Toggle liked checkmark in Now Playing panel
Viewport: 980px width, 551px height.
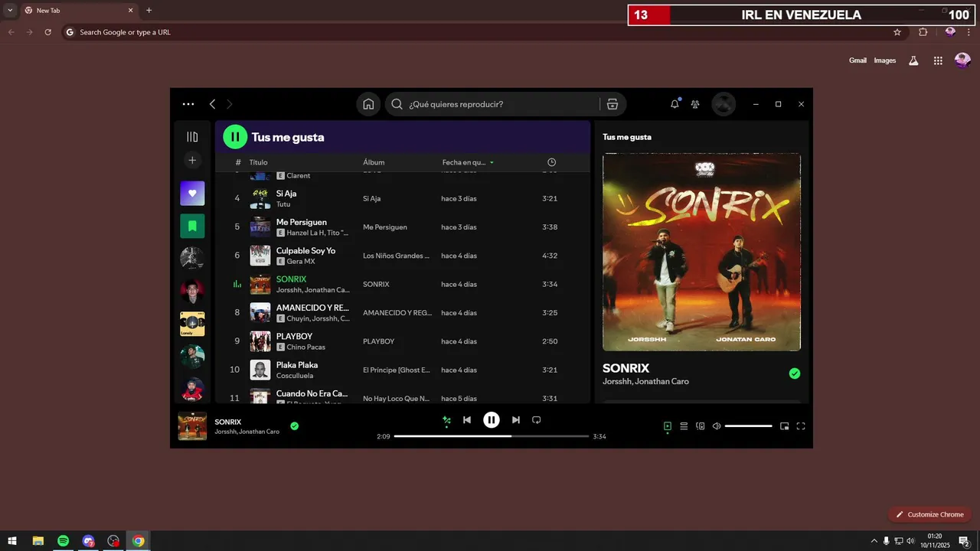coord(795,373)
